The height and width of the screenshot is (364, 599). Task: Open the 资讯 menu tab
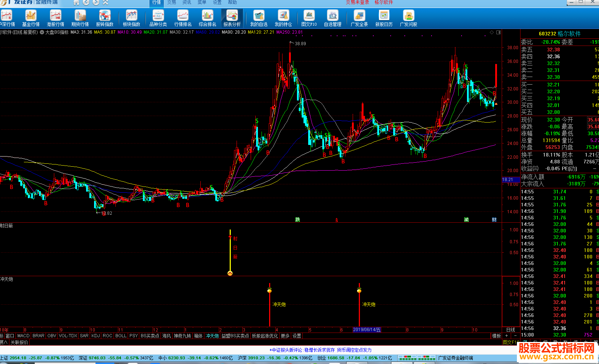point(187,3)
